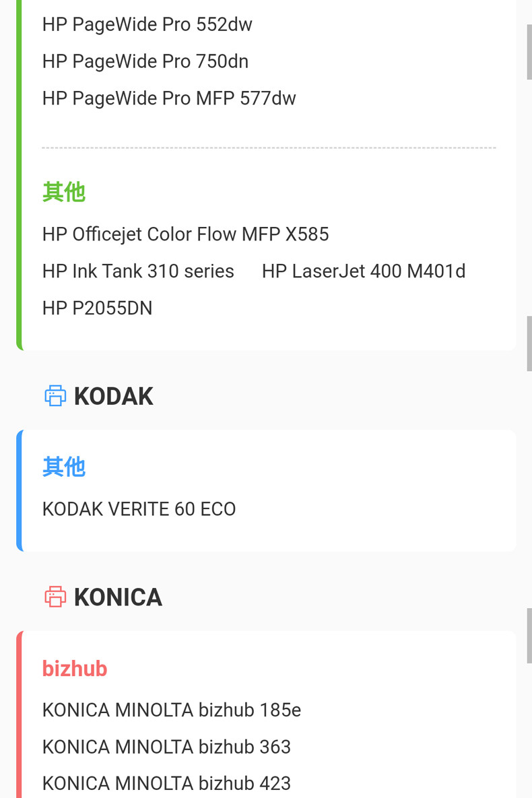Choose KONICA MINOLTA bizhub 423

click(x=166, y=784)
